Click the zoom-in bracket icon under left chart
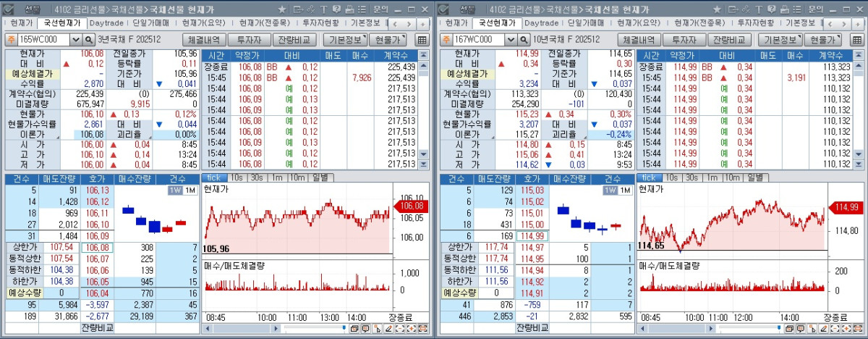Viewport: 868px width, 339px height. [x=412, y=328]
